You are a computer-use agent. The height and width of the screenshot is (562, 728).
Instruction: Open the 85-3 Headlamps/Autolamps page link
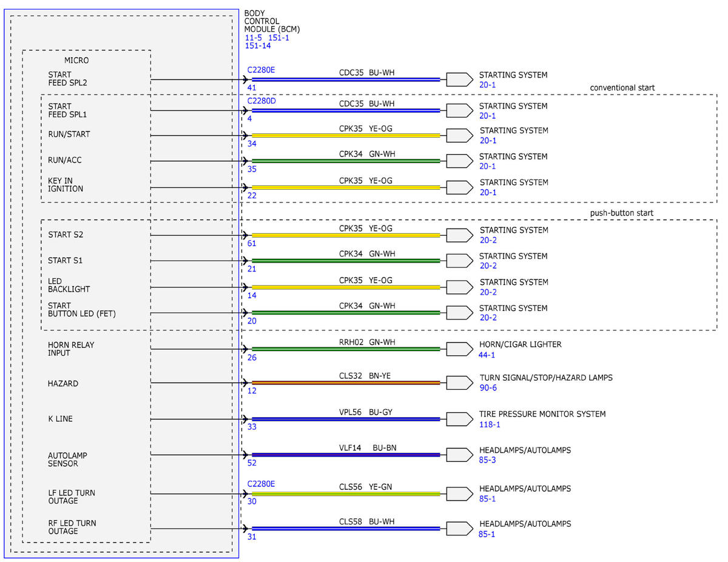click(488, 460)
